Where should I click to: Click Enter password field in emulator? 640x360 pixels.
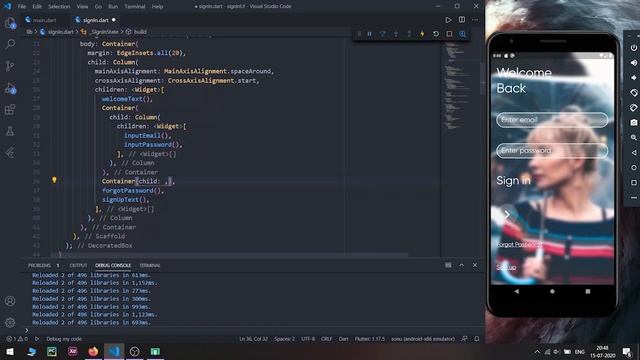point(552,151)
